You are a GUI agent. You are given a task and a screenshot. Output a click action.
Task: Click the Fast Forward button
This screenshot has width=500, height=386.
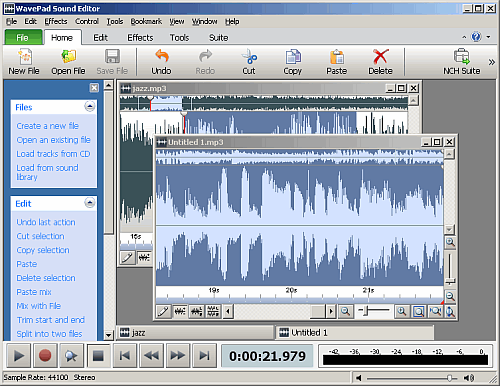pos(178,356)
